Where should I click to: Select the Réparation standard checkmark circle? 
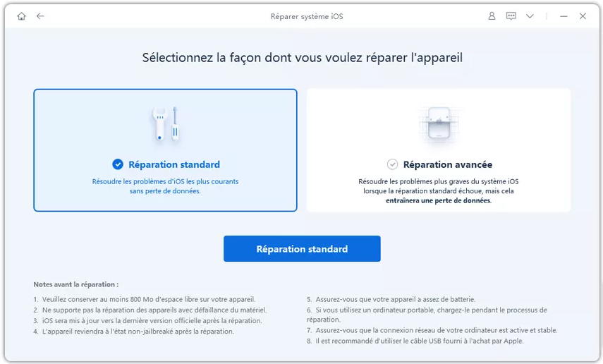click(117, 164)
